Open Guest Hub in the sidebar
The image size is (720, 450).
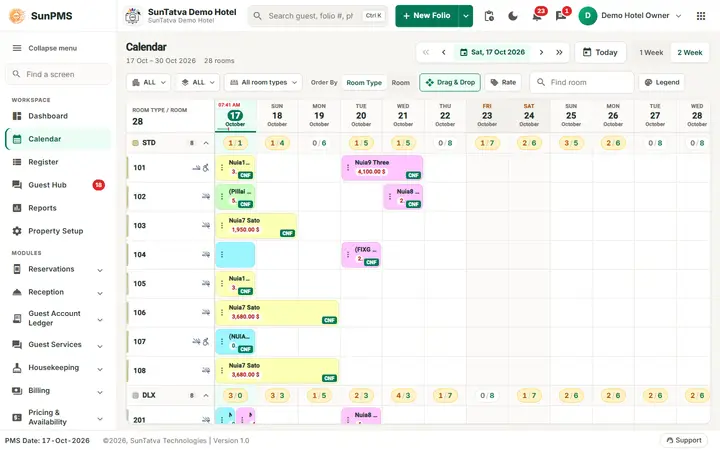(58, 185)
